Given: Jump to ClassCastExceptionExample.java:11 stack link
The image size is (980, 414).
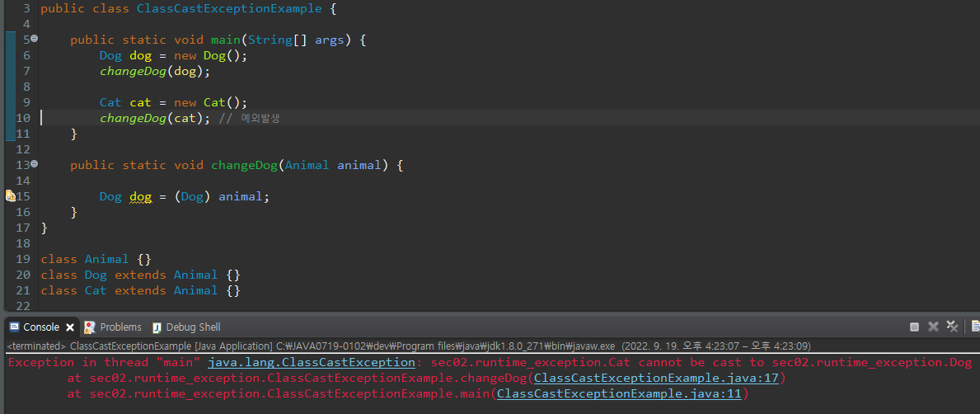Looking at the screenshot, I should click(x=619, y=394).
